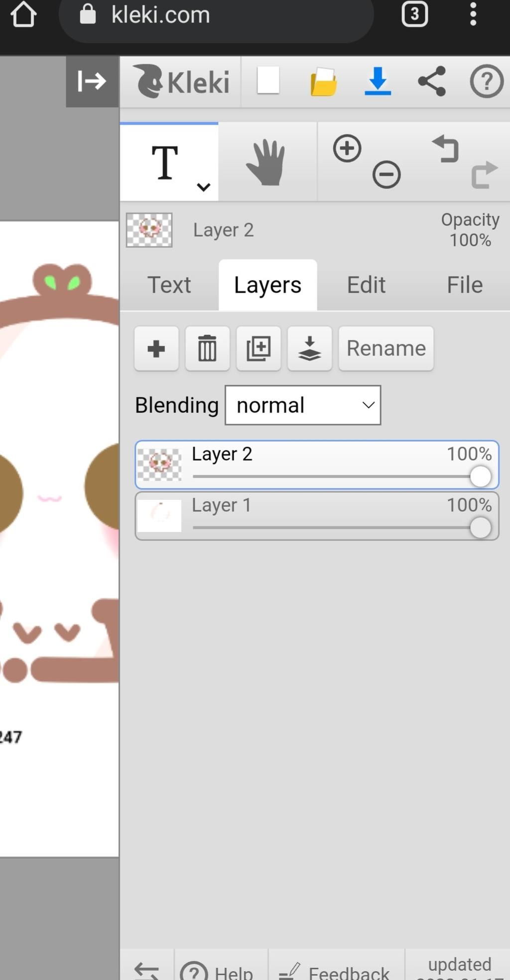
Task: Open the share icon
Action: pos(432,81)
